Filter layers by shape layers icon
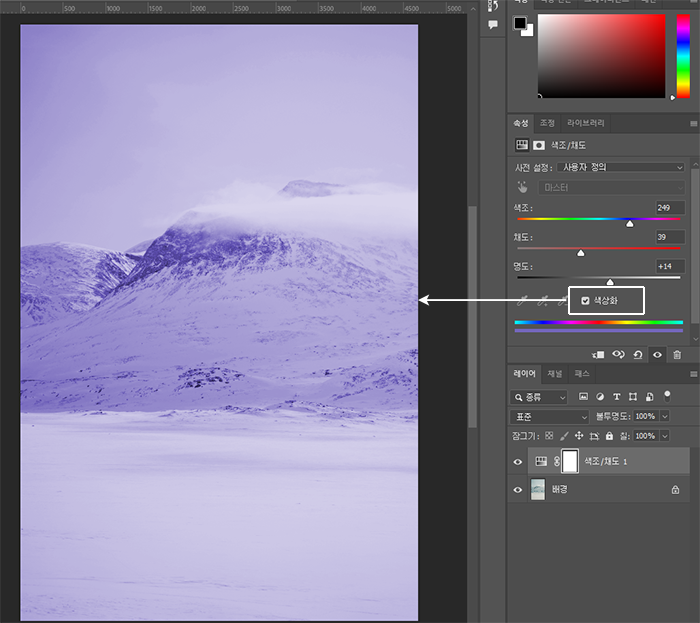This screenshot has width=700, height=623. [633, 396]
